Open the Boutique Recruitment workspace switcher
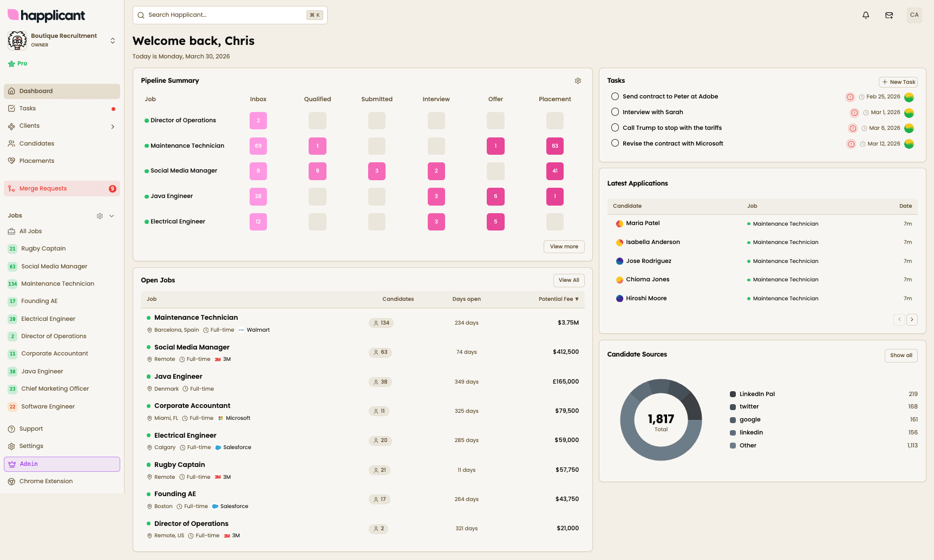 click(x=113, y=41)
